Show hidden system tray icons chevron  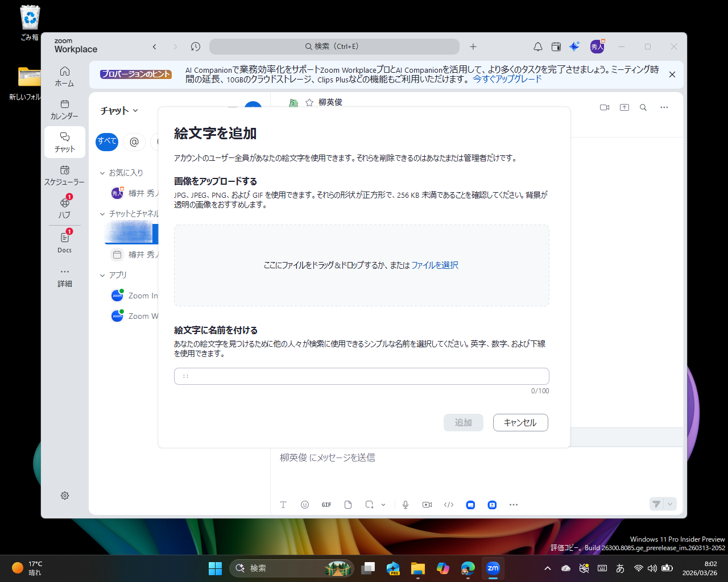tap(547, 568)
